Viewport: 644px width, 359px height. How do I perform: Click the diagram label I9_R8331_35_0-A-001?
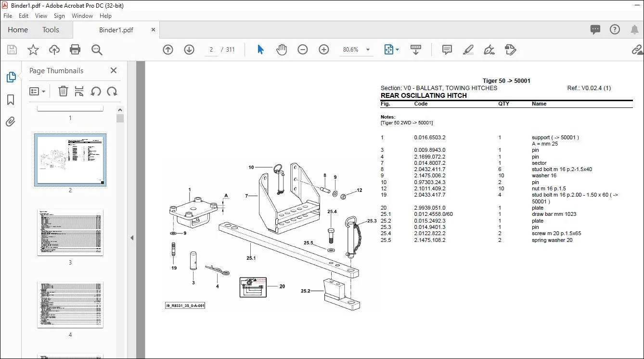click(x=185, y=306)
